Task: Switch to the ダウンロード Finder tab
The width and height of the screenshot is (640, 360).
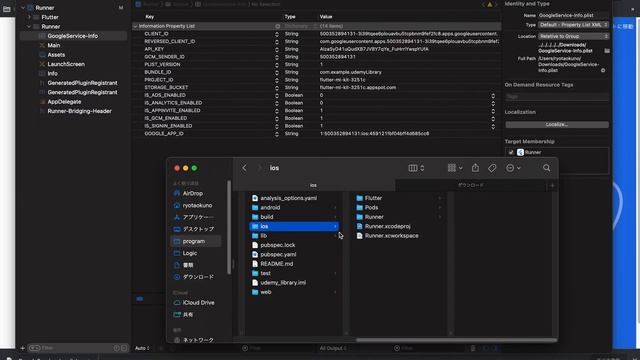Action: (471, 185)
